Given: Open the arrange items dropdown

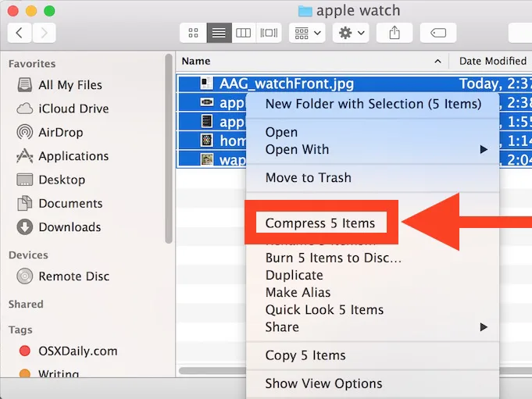Looking at the screenshot, I should tap(307, 33).
